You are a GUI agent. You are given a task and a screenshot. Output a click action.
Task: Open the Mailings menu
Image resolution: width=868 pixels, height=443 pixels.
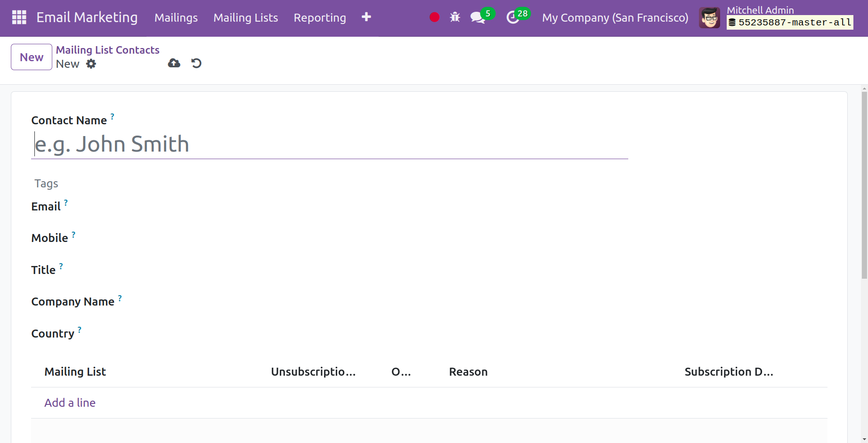(x=176, y=18)
